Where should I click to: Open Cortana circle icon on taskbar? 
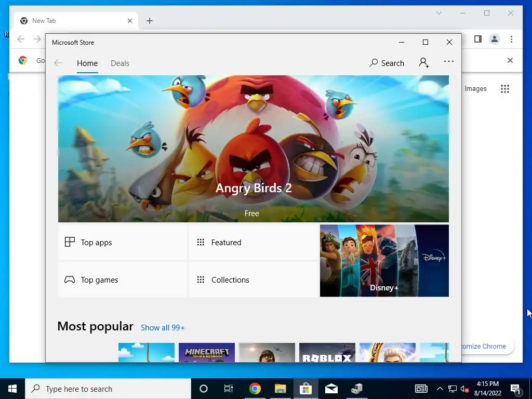tap(204, 389)
